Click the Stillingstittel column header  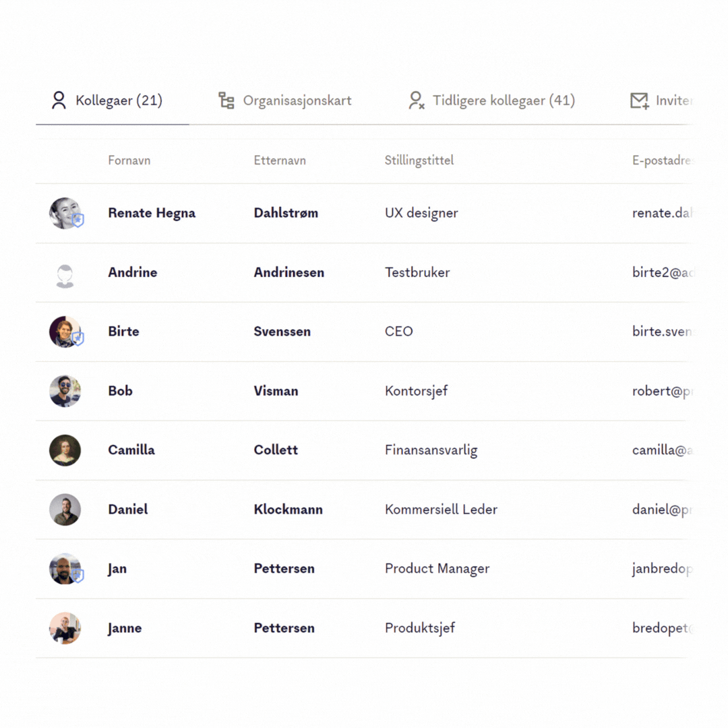(419, 160)
